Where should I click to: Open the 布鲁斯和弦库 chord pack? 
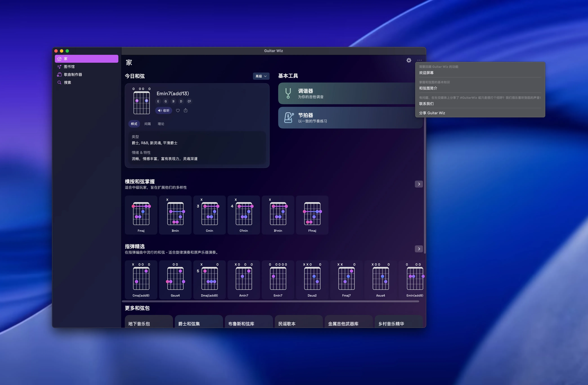point(249,322)
